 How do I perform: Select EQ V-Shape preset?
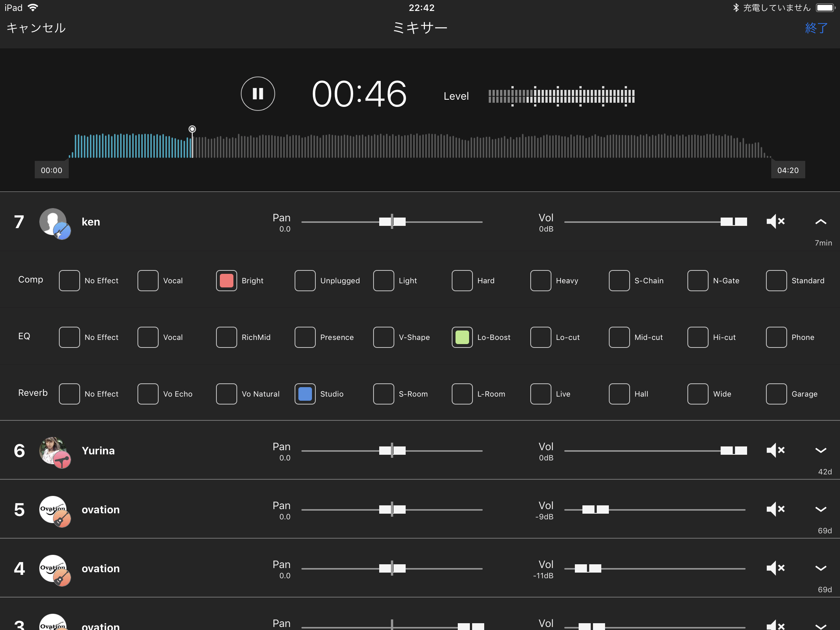(x=383, y=337)
